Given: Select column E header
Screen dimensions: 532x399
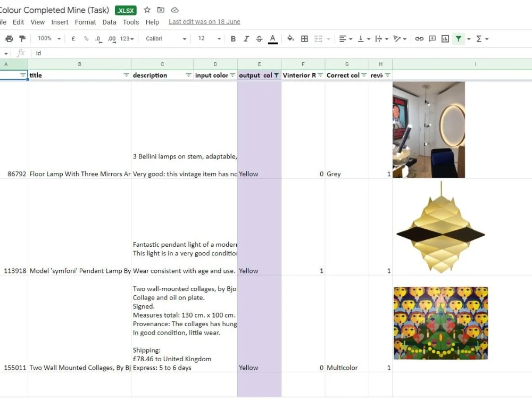Looking at the screenshot, I should [x=259, y=64].
